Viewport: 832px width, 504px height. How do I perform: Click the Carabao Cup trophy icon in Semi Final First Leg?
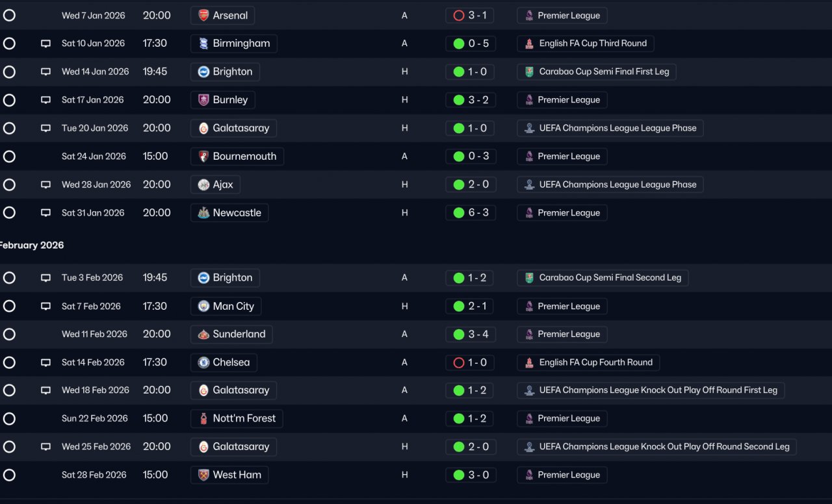(x=529, y=71)
